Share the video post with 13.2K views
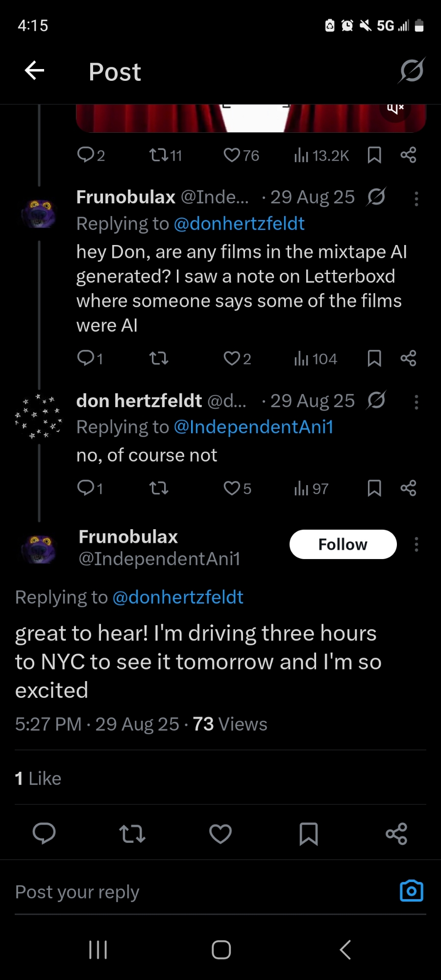Screen dimensions: 441x980 click(408, 155)
